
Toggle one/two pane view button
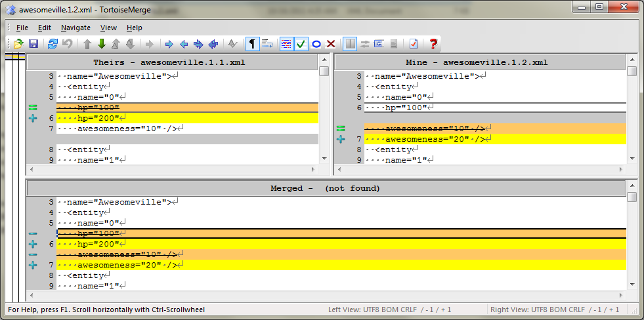(351, 44)
